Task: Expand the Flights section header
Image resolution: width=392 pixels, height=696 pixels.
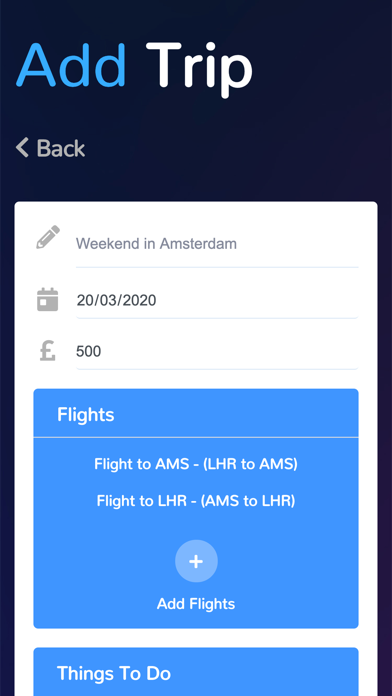Action: (x=196, y=414)
